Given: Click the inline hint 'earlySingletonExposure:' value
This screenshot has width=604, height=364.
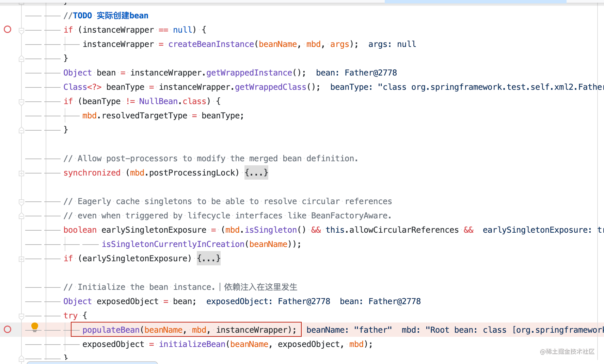Looking at the screenshot, I should (543, 230).
